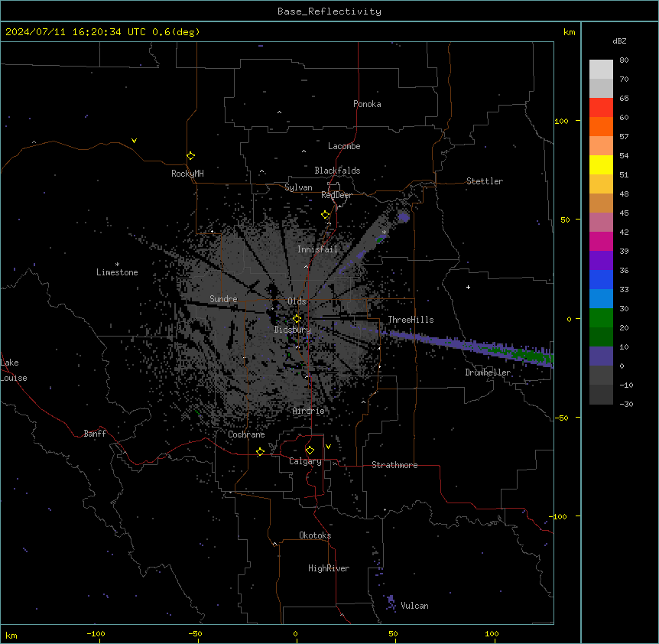Click the asterisk marker above Limestone

(x=117, y=265)
